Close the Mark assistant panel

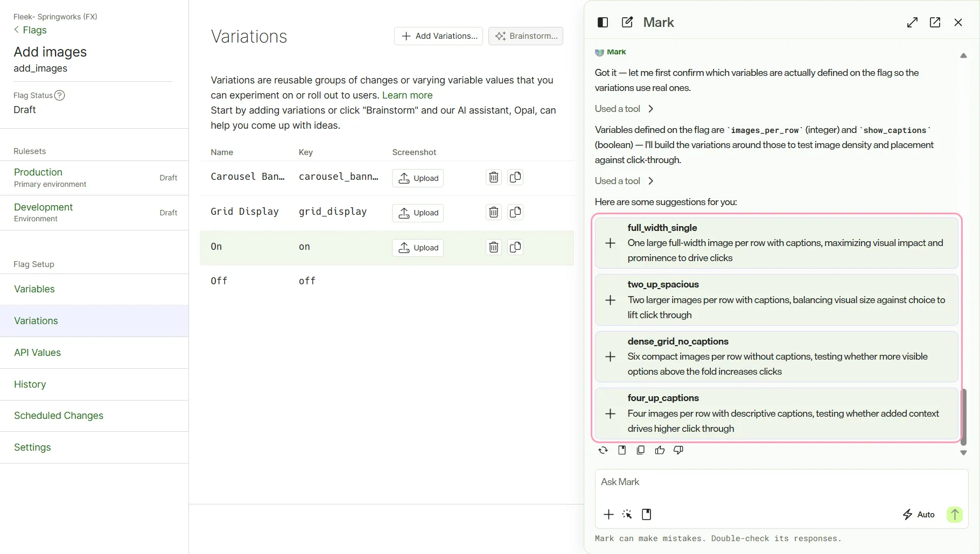pyautogui.click(x=958, y=22)
